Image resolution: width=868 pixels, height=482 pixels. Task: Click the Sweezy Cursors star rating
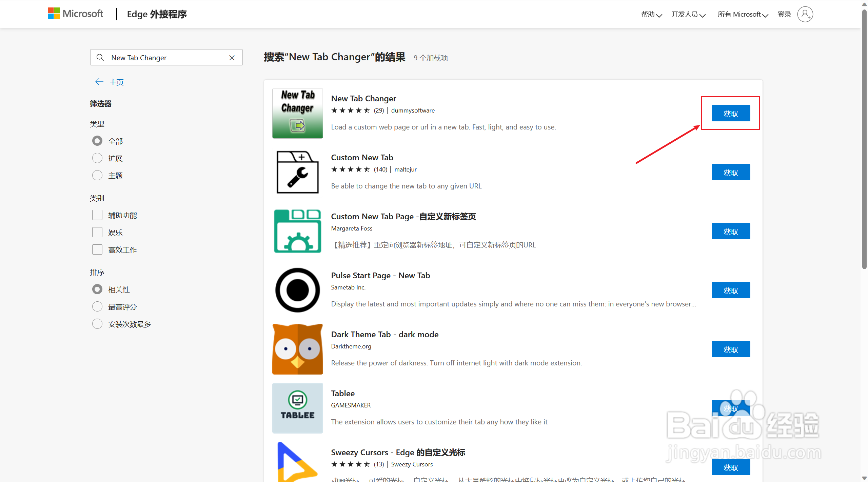tap(351, 464)
